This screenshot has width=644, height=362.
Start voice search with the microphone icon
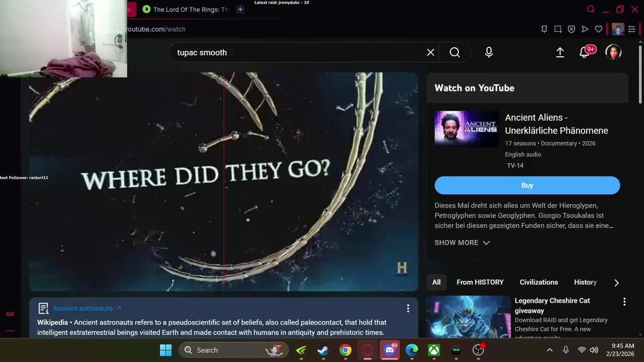tap(489, 52)
